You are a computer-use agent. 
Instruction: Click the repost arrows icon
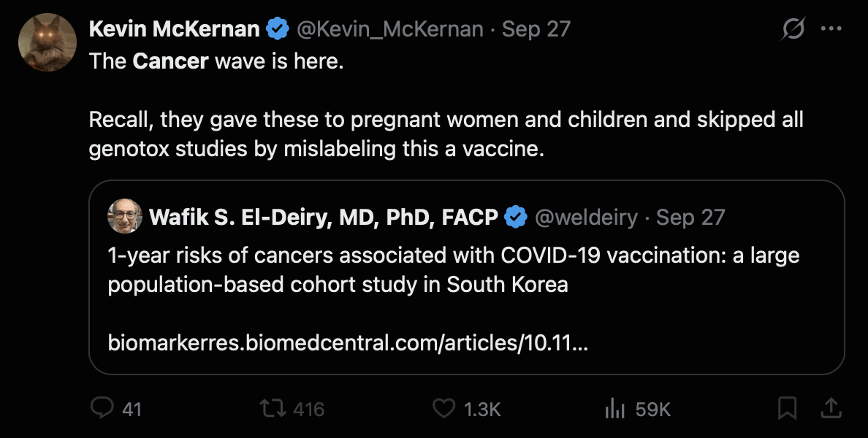272,409
